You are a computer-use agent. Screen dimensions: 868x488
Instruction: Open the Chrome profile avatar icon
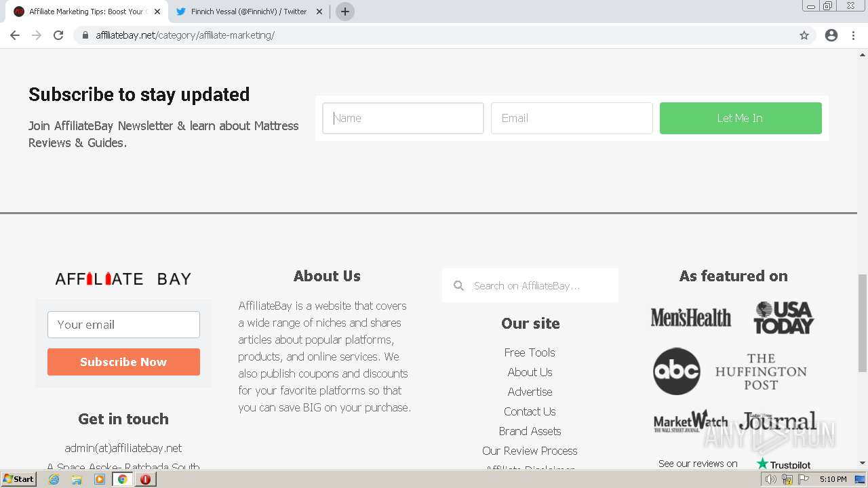tap(831, 35)
